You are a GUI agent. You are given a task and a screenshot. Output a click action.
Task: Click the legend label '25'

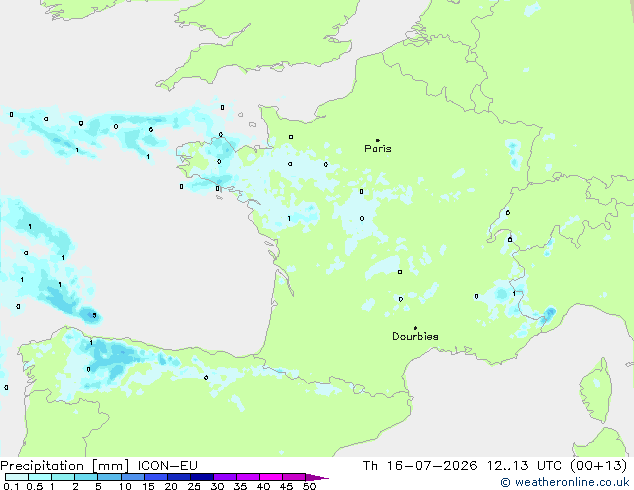point(194,486)
